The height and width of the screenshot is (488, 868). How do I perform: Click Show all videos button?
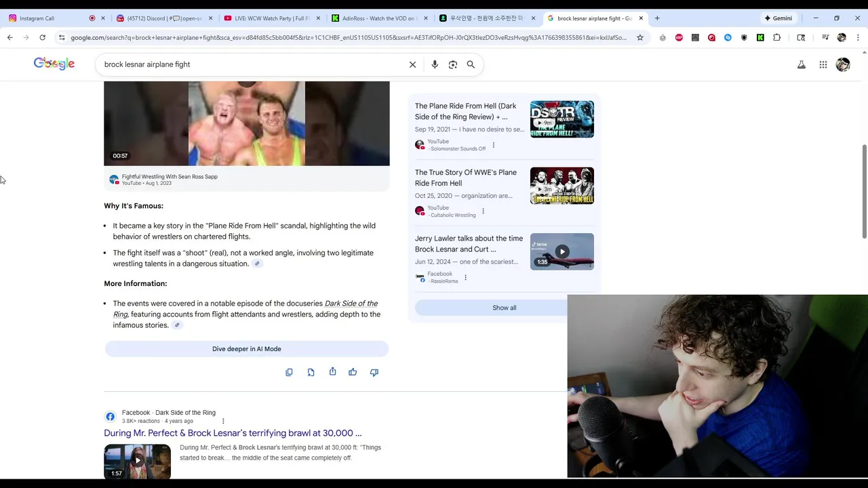tap(504, 308)
